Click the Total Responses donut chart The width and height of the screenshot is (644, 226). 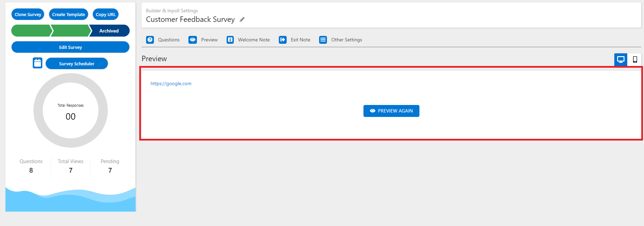(x=71, y=110)
